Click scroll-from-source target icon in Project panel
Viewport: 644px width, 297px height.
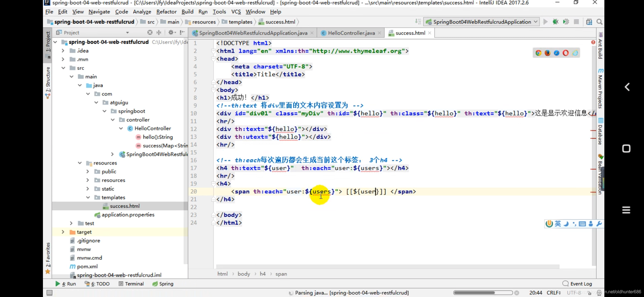pyautogui.click(x=150, y=32)
